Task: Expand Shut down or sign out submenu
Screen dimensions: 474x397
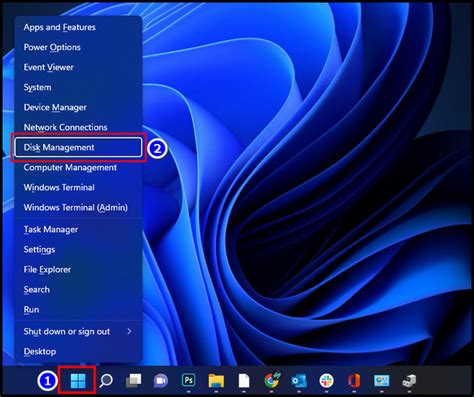Action: tap(79, 331)
